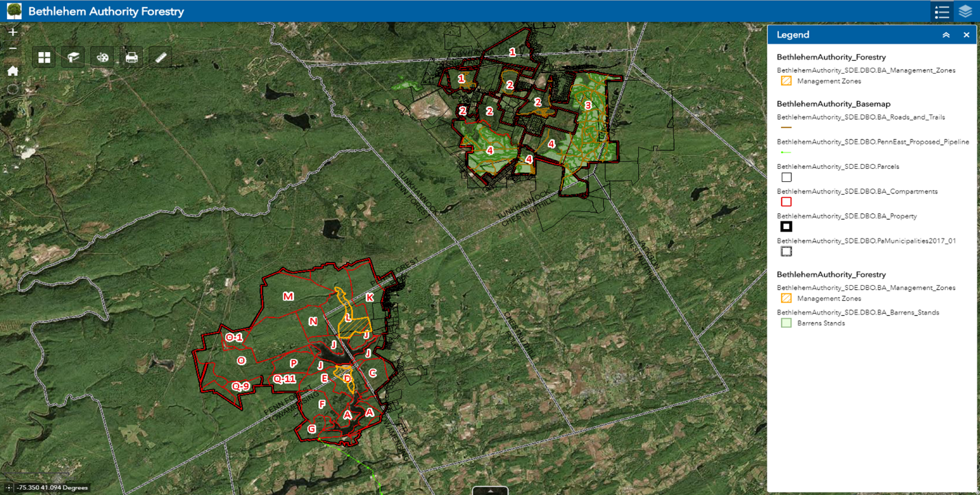The image size is (980, 495).
Task: Select the Measurement ruler tool
Action: pyautogui.click(x=160, y=57)
